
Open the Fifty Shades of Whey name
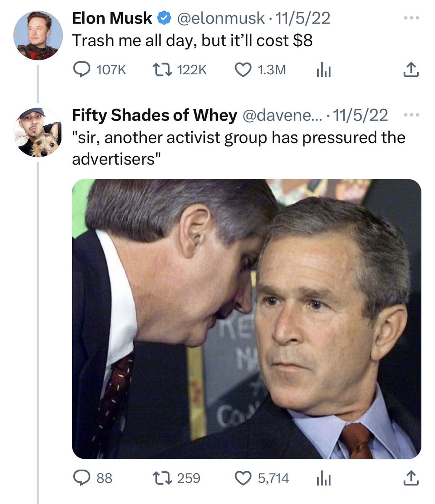click(155, 115)
